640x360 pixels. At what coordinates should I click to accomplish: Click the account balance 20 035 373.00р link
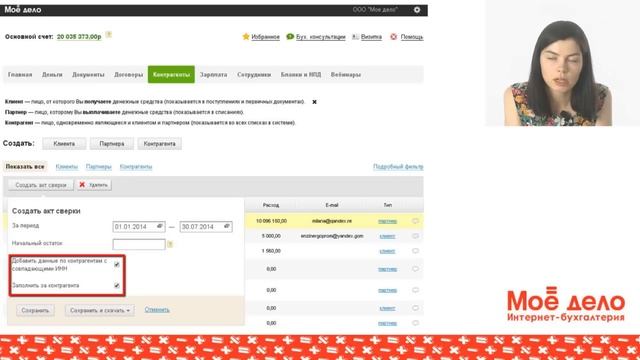79,37
